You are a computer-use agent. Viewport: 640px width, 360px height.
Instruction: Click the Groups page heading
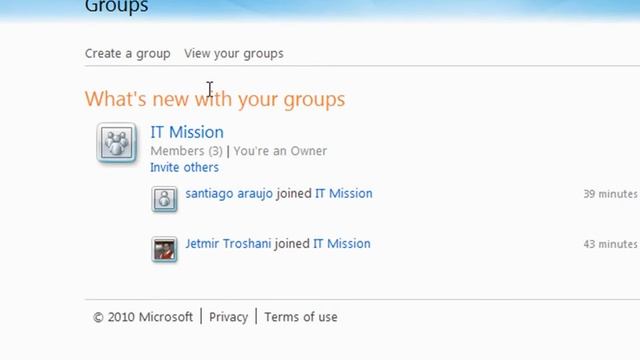116,7
